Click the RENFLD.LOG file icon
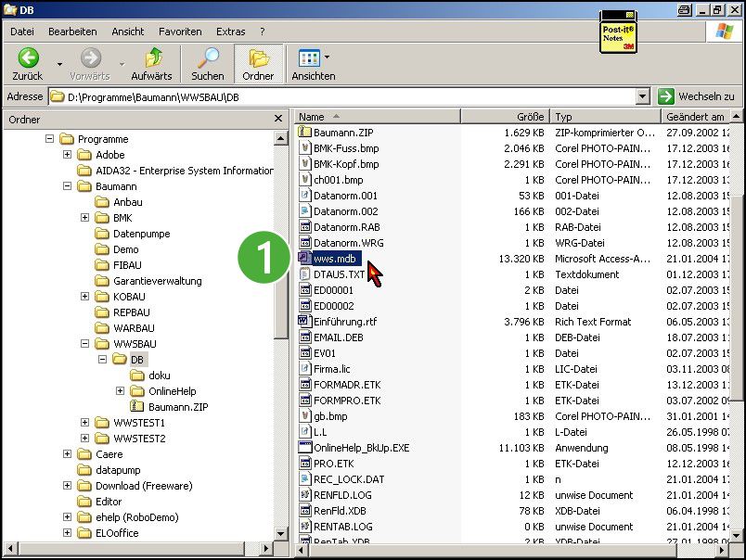746x560 pixels. [x=304, y=494]
